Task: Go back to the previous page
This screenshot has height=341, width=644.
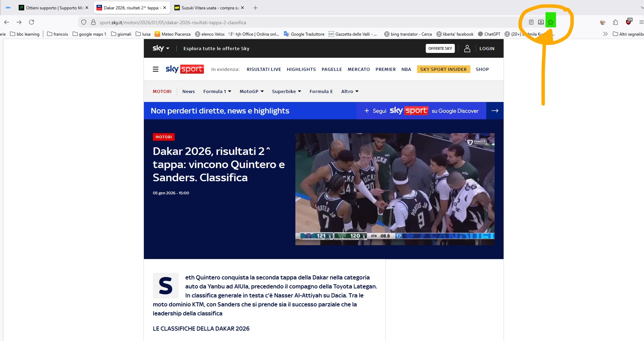Action: coord(7,22)
